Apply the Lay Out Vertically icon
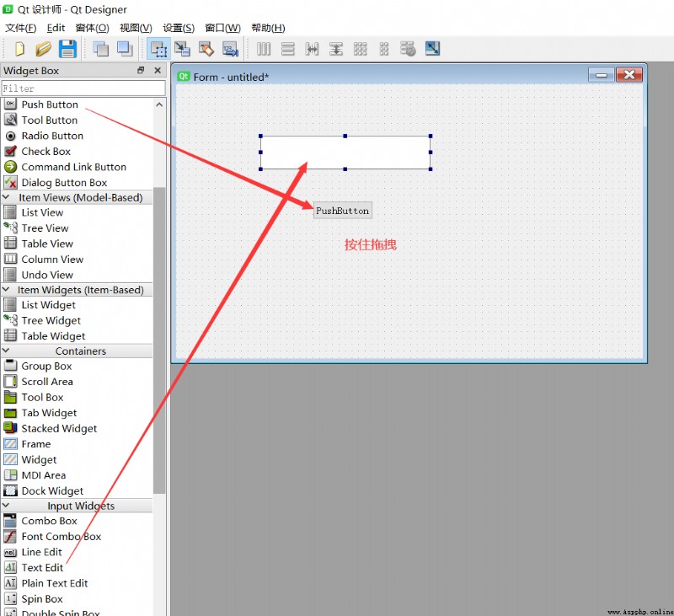The width and height of the screenshot is (674, 616). tap(287, 49)
